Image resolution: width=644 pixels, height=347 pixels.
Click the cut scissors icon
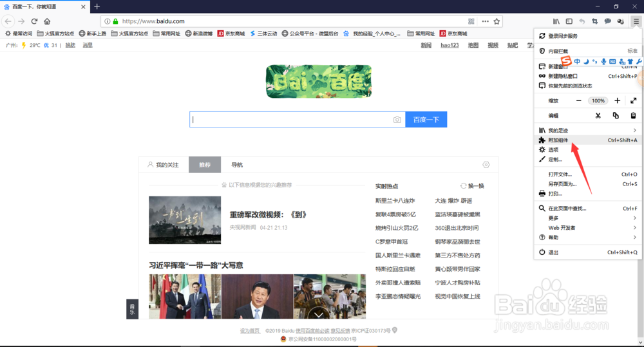click(x=598, y=116)
